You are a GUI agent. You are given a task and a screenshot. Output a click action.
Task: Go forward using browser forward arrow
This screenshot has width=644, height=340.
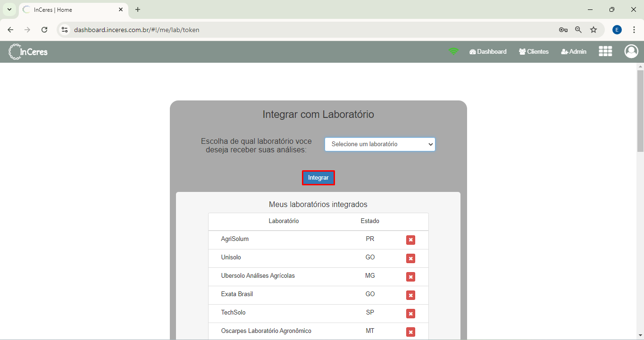click(27, 30)
